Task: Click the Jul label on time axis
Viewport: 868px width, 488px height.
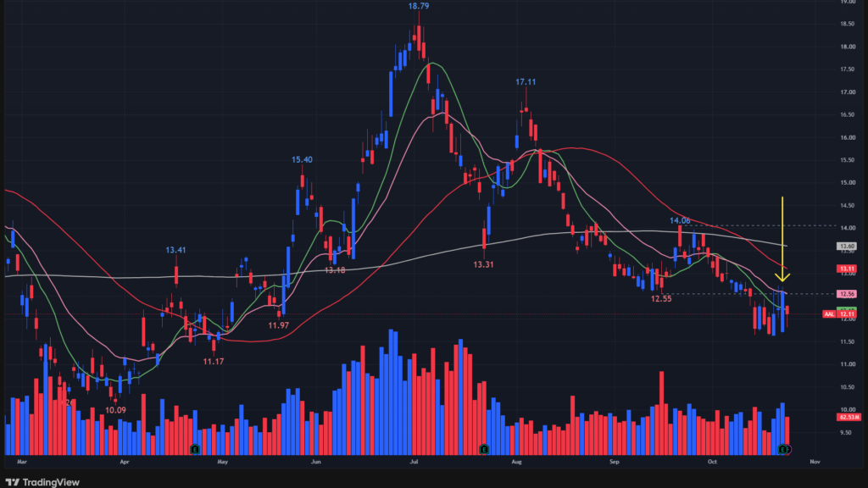Action: pos(414,462)
